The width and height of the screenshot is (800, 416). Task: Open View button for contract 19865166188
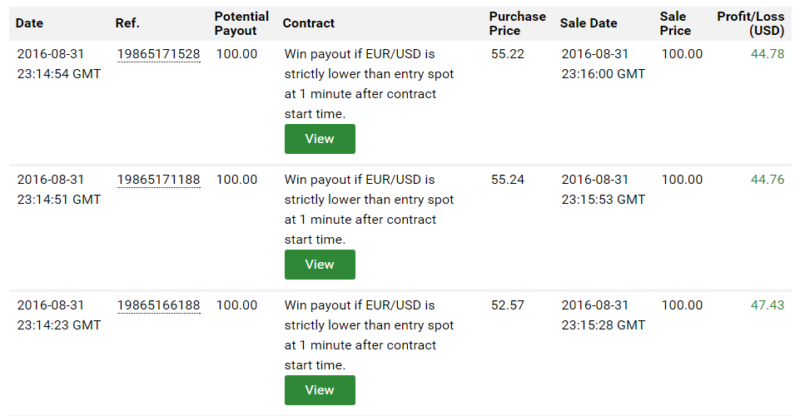click(x=320, y=390)
